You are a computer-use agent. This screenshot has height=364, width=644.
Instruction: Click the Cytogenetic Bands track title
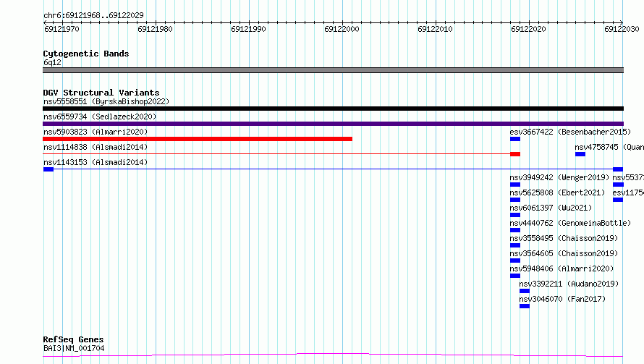point(86,54)
